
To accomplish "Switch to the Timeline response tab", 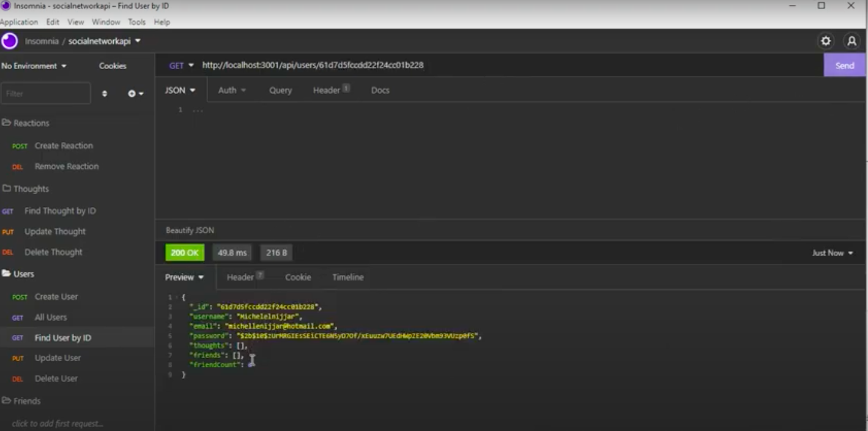I will pos(347,277).
